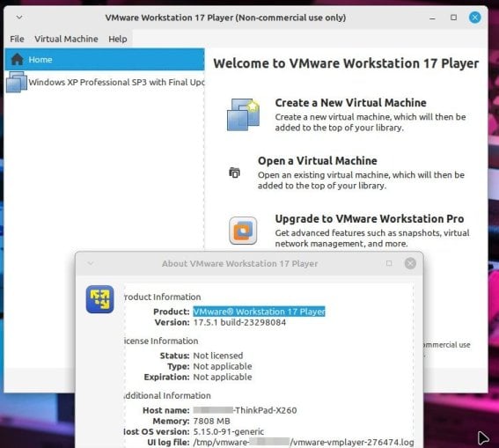The width and height of the screenshot is (499, 448).
Task: Minimize the VMware Workstation 17 Player window
Action: point(432,18)
